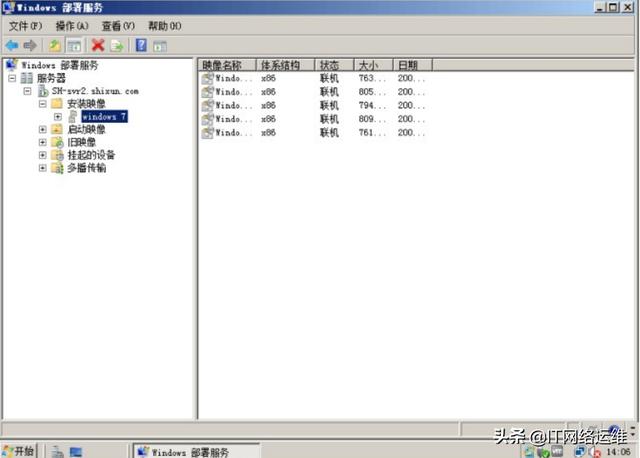Image resolution: width=640 pixels, height=458 pixels.
Task: Click the Export list toolbar icon
Action: coord(117,46)
